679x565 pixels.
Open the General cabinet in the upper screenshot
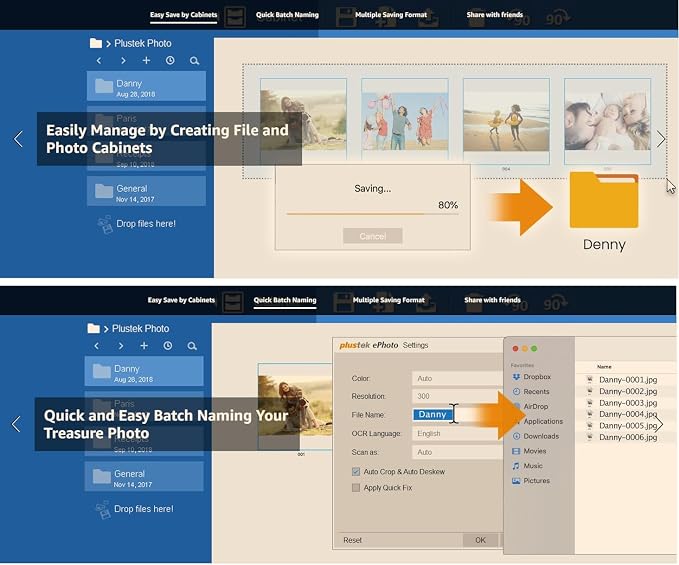point(146,191)
